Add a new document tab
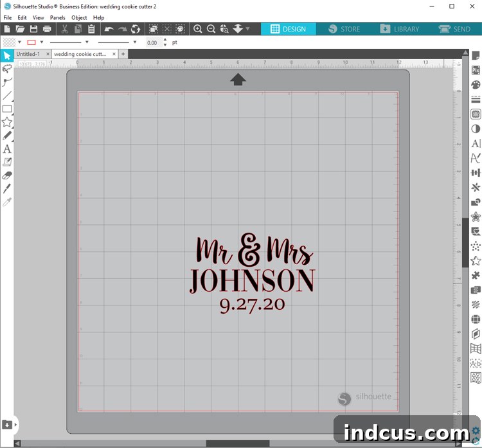Image resolution: width=482 pixels, height=448 pixels. pos(123,54)
